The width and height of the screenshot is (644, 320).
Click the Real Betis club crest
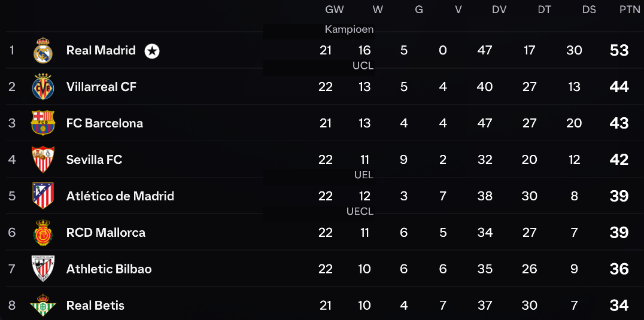(x=43, y=305)
